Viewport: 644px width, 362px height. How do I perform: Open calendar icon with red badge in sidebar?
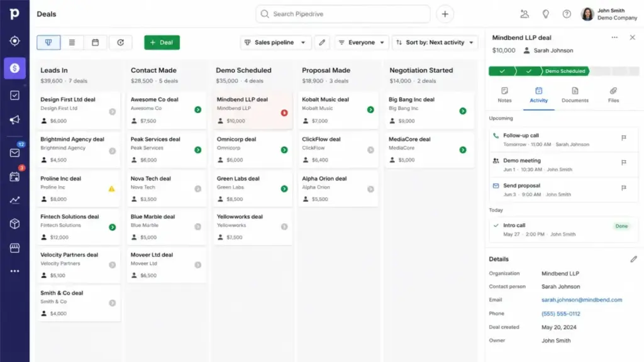14,177
